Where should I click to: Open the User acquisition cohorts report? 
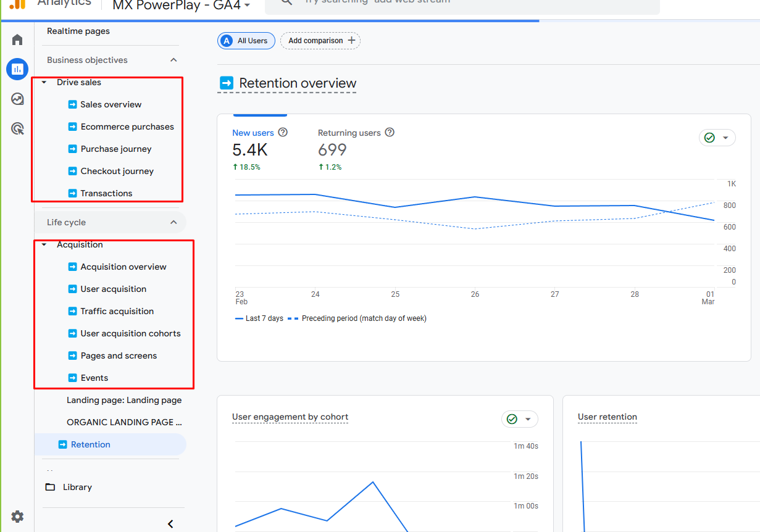pos(131,333)
